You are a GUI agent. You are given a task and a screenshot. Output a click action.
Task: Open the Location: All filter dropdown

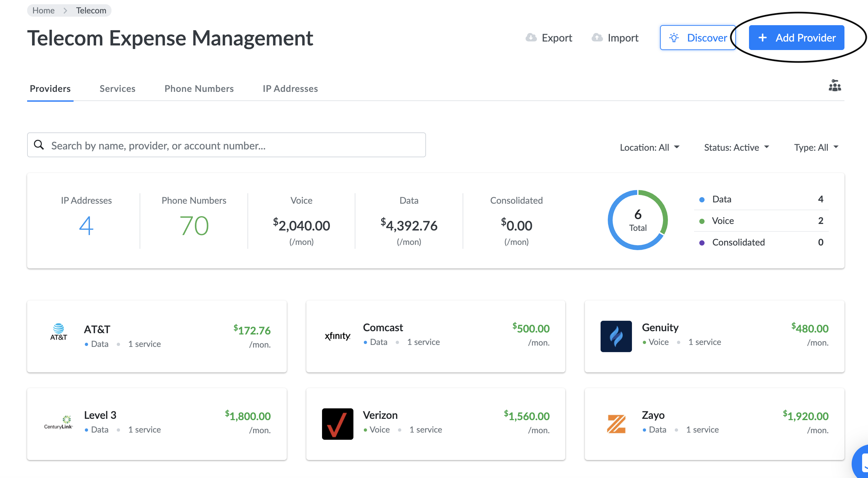tap(650, 147)
